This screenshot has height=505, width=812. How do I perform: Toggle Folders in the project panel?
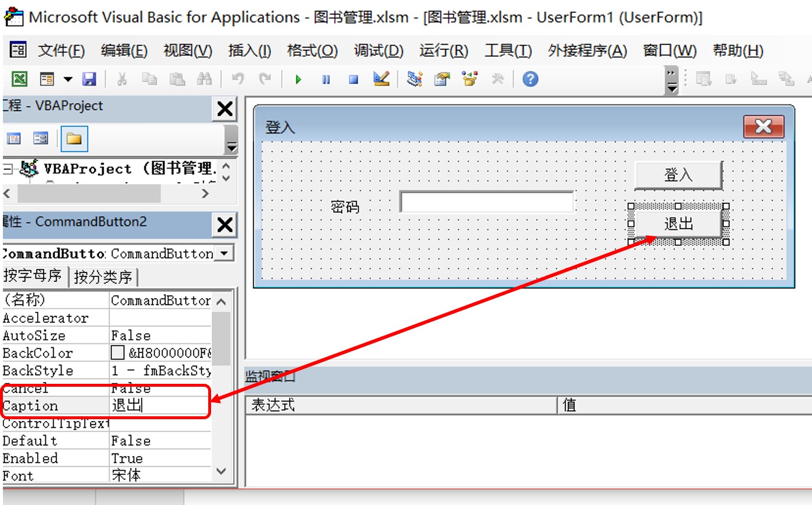74,139
